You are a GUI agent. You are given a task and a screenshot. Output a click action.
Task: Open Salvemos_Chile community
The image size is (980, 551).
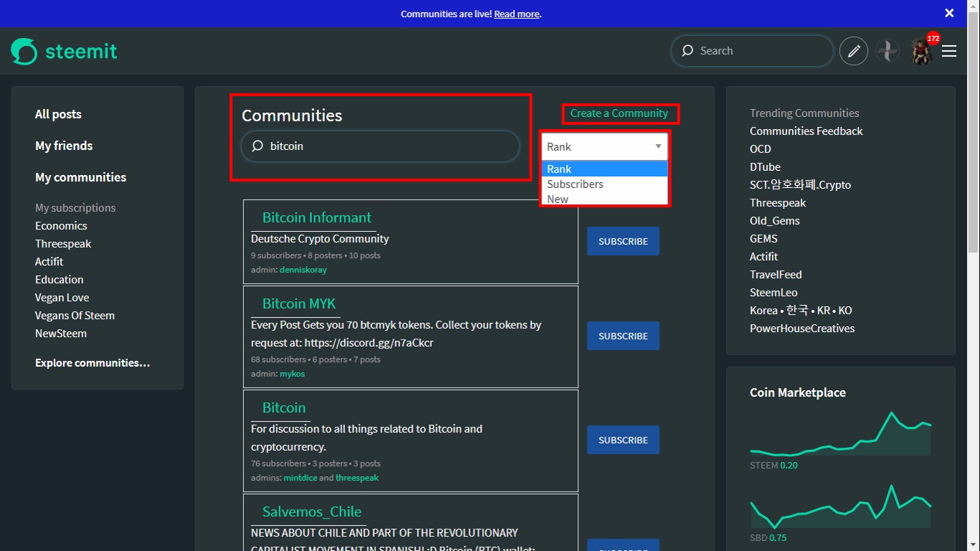(311, 512)
